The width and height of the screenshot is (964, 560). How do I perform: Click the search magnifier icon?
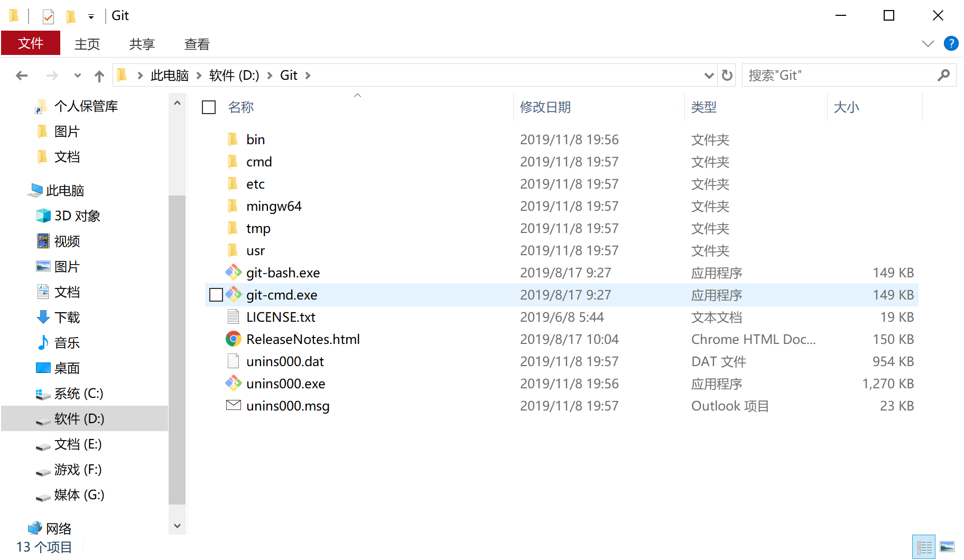pos(943,76)
